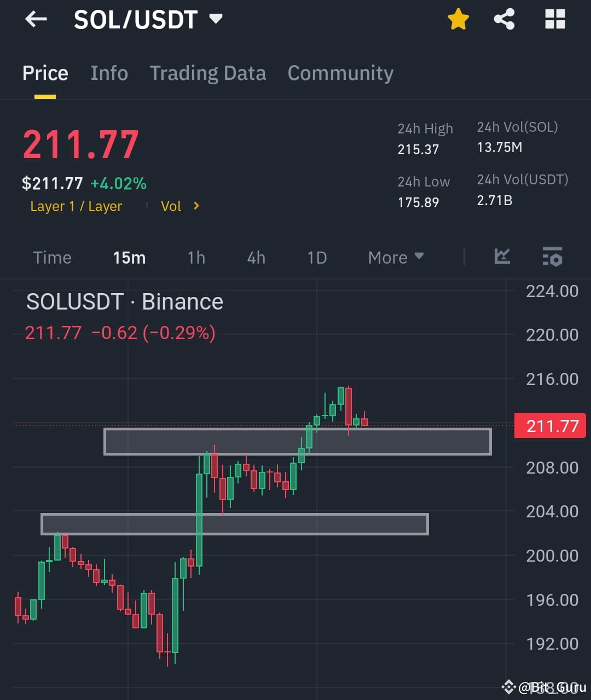Image resolution: width=591 pixels, height=700 pixels.
Task: Tap the red 211.77 price axis label
Action: [x=551, y=425]
